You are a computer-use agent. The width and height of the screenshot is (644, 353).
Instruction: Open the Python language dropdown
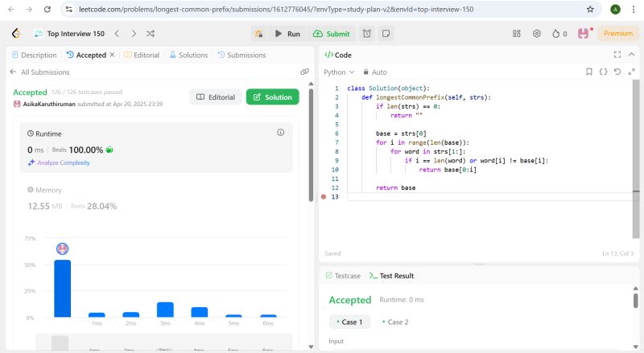(x=339, y=72)
